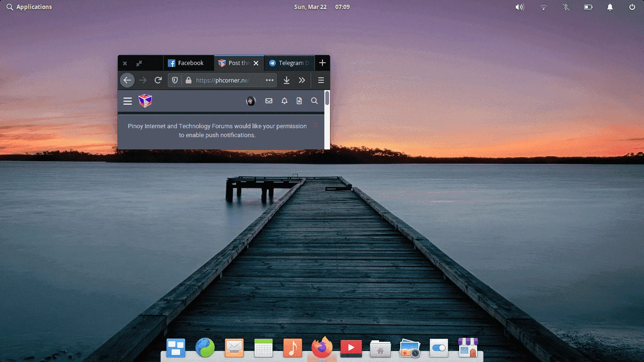Open the sound volume indicator
644x362 pixels.
(x=520, y=7)
